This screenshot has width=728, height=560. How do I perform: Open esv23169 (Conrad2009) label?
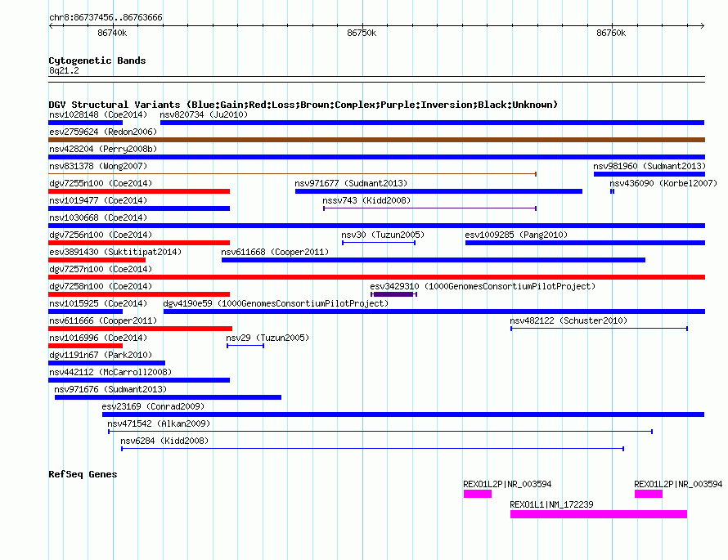(x=153, y=406)
